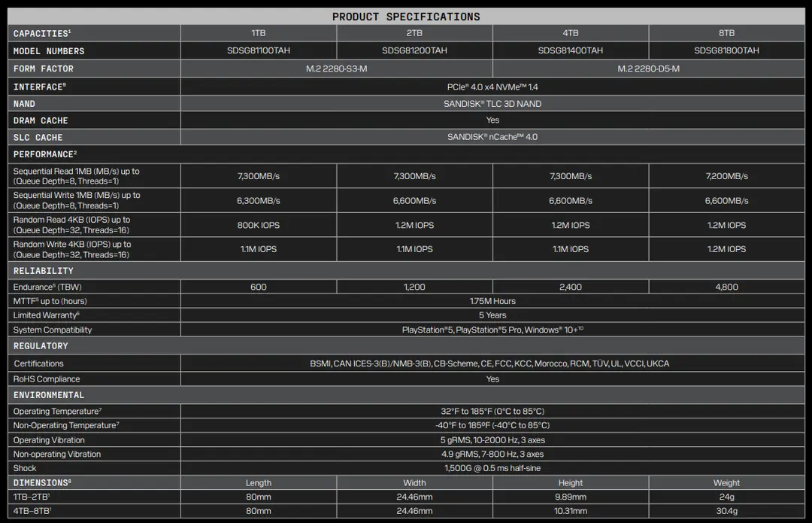The width and height of the screenshot is (812, 523).
Task: Select the 30.4g weight value
Action: click(726, 510)
